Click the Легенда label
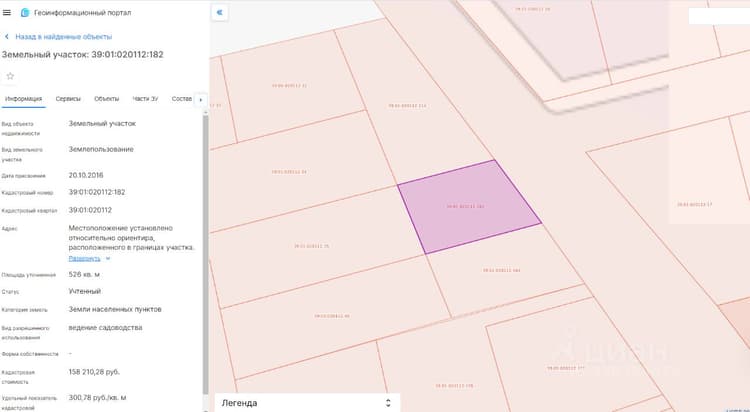Screen dimensions: 750x412 [239, 403]
